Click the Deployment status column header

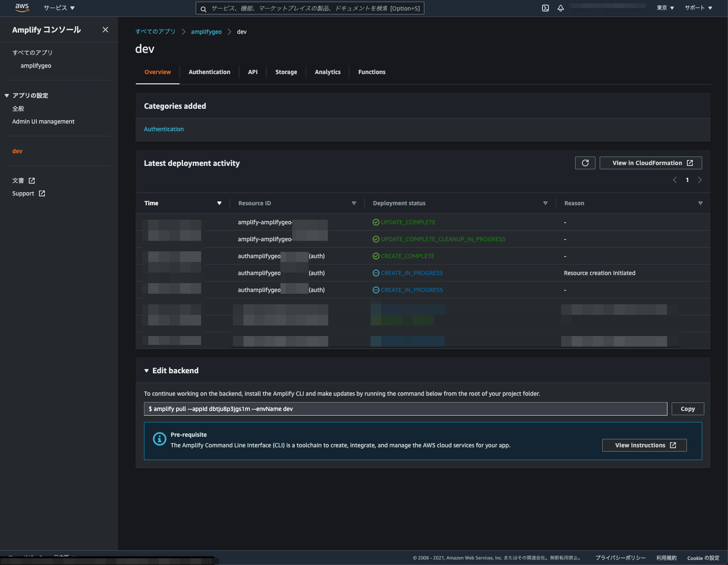(399, 203)
